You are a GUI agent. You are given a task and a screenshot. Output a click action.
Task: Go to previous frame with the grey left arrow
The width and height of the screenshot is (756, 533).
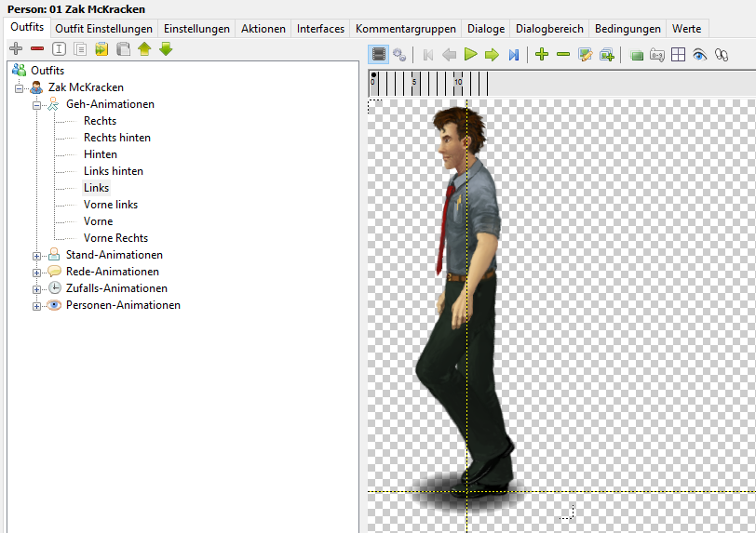(x=449, y=55)
